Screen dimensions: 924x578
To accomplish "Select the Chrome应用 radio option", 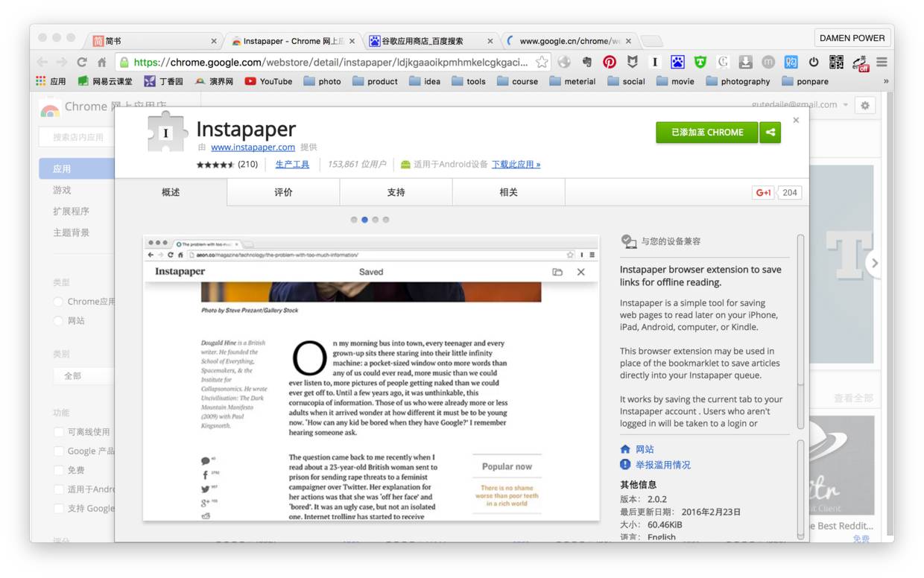I will click(x=58, y=302).
